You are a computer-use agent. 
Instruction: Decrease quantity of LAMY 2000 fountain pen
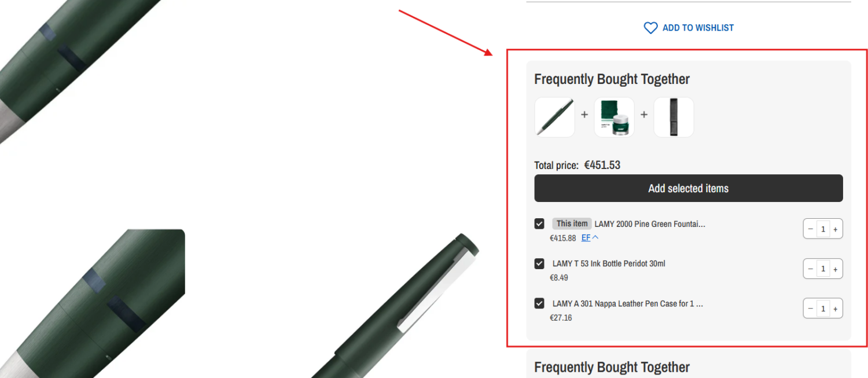point(811,229)
